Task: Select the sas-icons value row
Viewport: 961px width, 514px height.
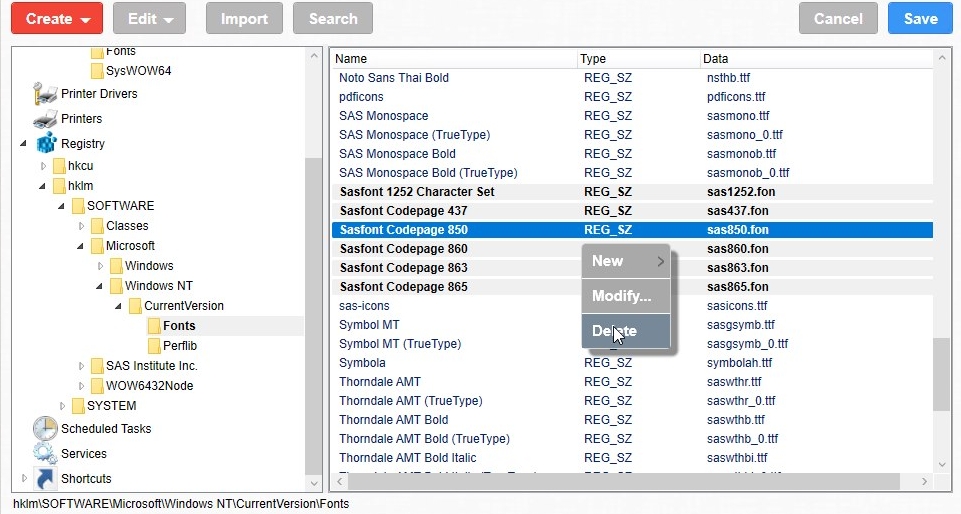Action: tap(632, 306)
